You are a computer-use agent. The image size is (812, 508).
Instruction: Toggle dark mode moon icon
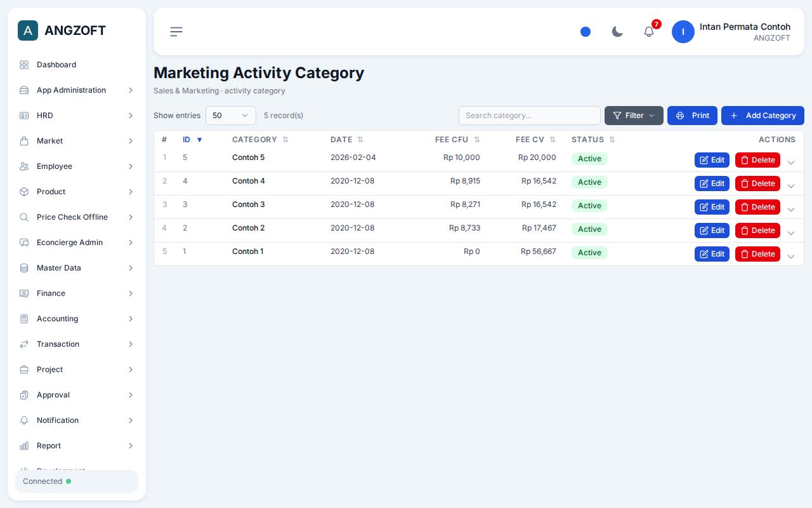(x=617, y=32)
